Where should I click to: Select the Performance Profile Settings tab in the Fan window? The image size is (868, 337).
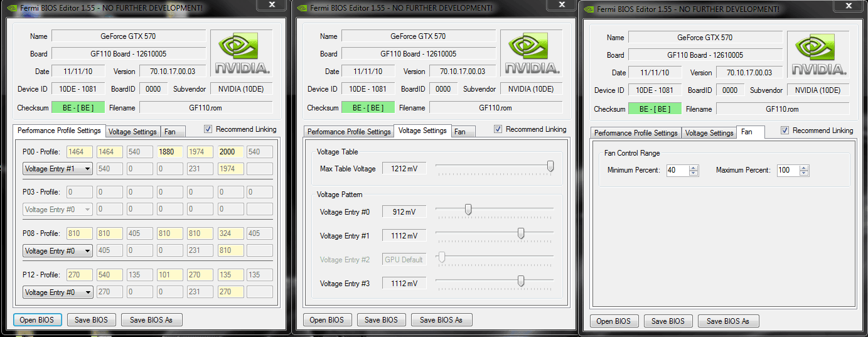pos(636,133)
